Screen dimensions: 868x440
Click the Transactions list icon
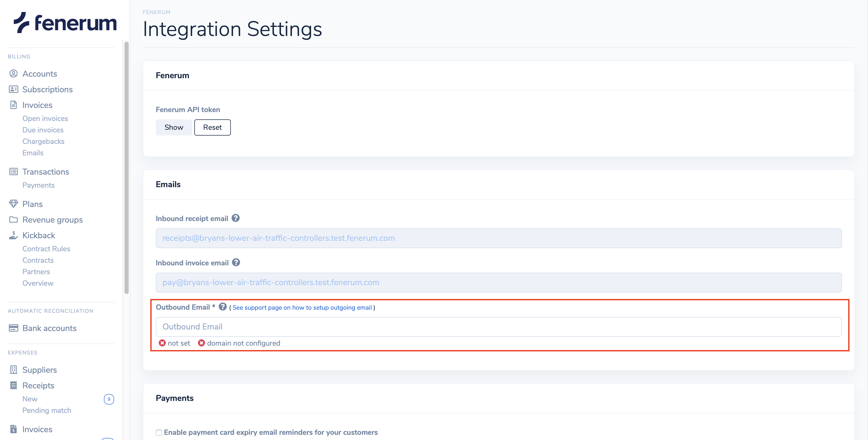click(14, 172)
